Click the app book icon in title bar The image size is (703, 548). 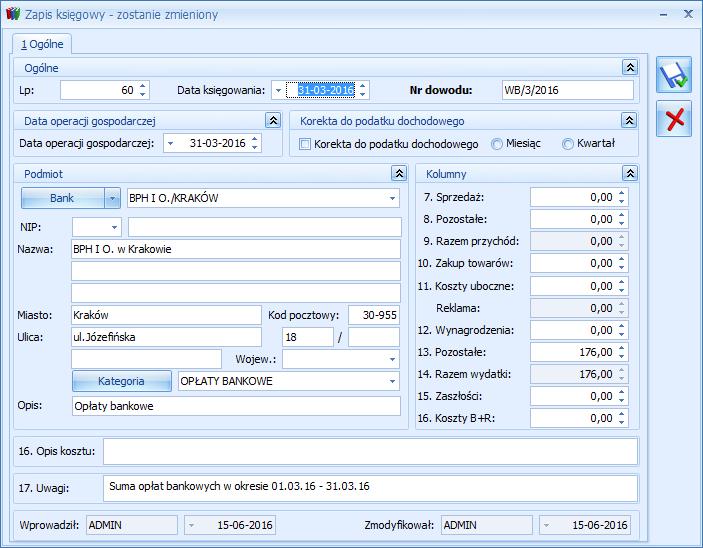click(13, 14)
